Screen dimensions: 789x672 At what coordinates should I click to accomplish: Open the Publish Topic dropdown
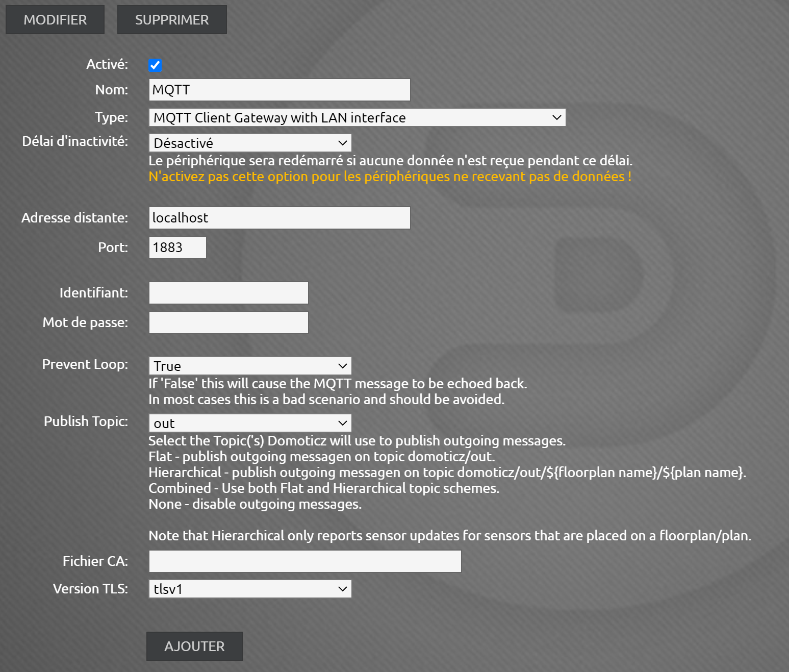249,423
